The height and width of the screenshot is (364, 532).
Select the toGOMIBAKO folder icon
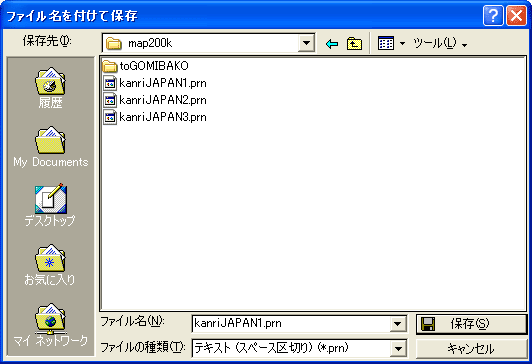110,66
